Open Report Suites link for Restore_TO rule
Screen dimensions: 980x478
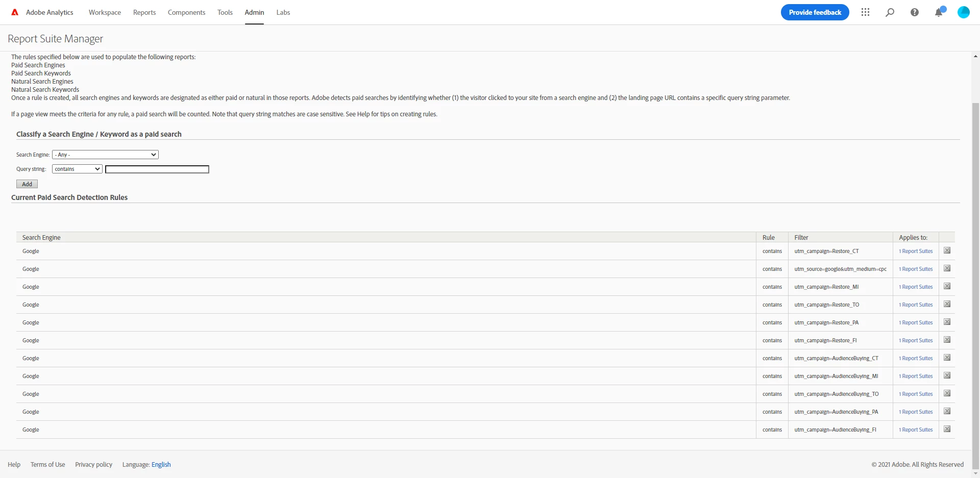(x=916, y=305)
